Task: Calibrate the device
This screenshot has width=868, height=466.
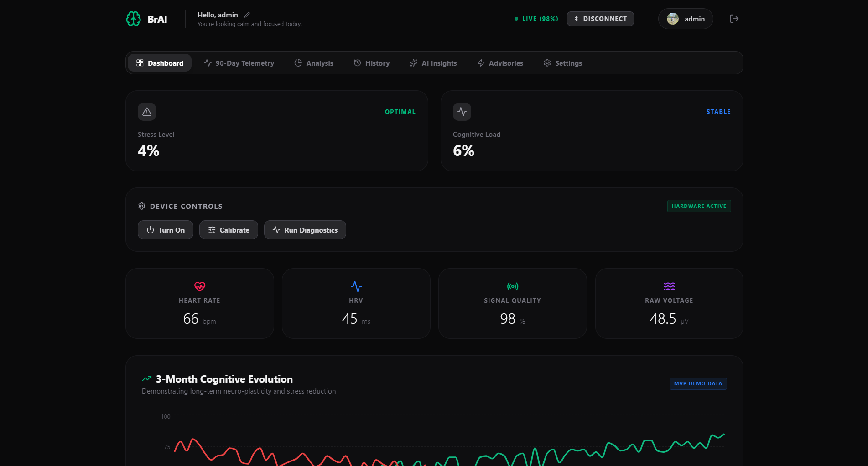Action: tap(229, 230)
